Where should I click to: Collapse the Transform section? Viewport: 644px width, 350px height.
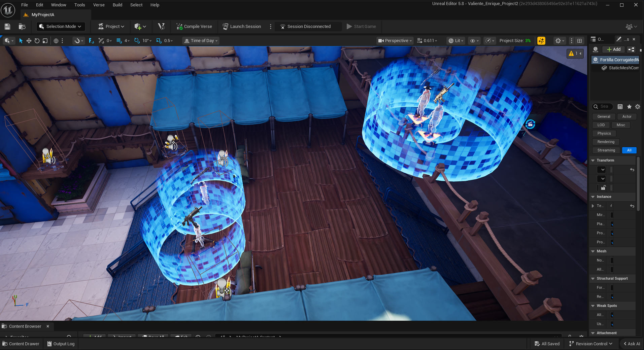(x=593, y=161)
